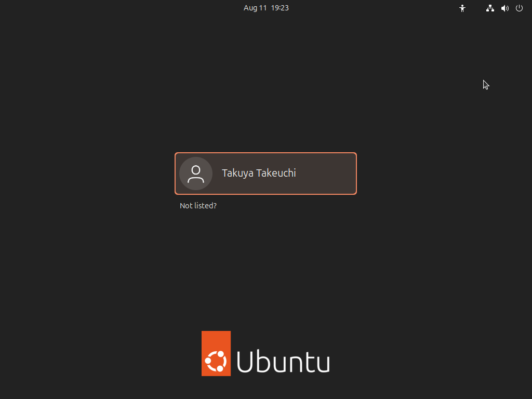532x399 pixels.
Task: Open the volume speaker icon
Action: coord(505,8)
